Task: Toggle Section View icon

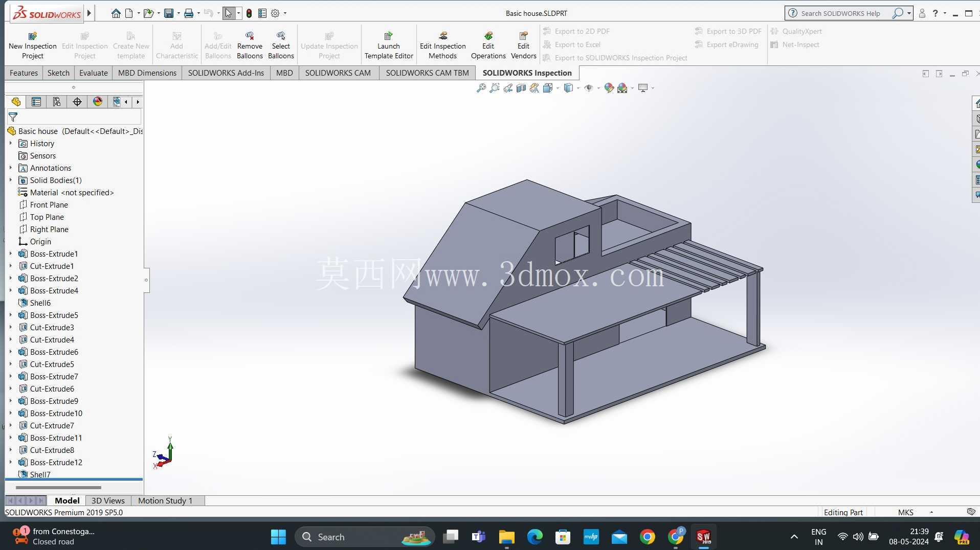Action: [521, 88]
